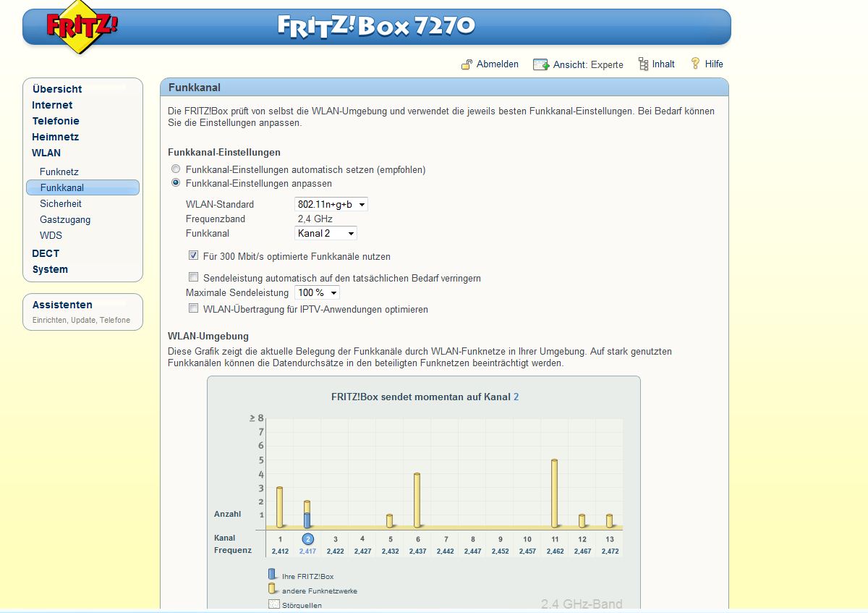The width and height of the screenshot is (868, 613).
Task: Open the DECT menu section
Action: pyautogui.click(x=46, y=253)
